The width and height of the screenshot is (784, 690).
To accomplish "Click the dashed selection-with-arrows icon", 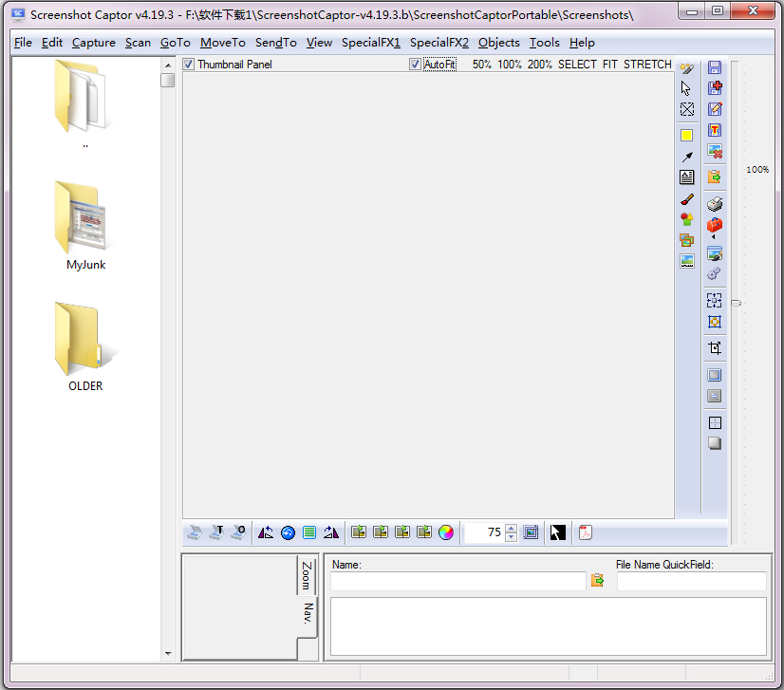I will (x=714, y=301).
